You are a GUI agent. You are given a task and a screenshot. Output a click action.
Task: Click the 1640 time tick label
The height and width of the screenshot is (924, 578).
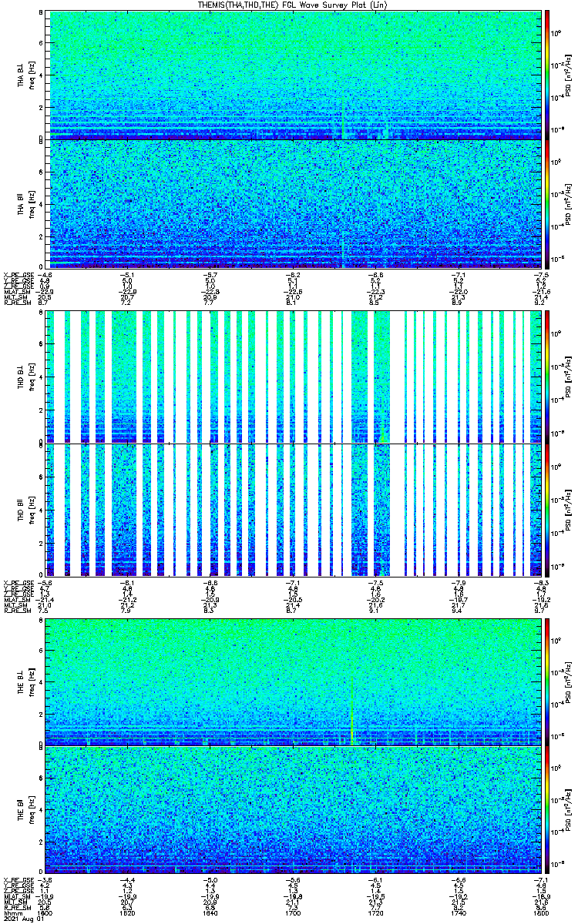click(211, 912)
